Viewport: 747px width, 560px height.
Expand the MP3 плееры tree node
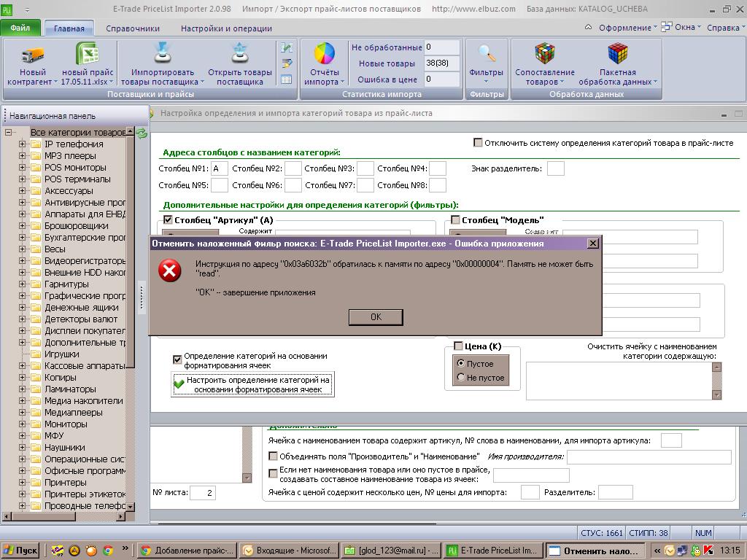pos(22,156)
